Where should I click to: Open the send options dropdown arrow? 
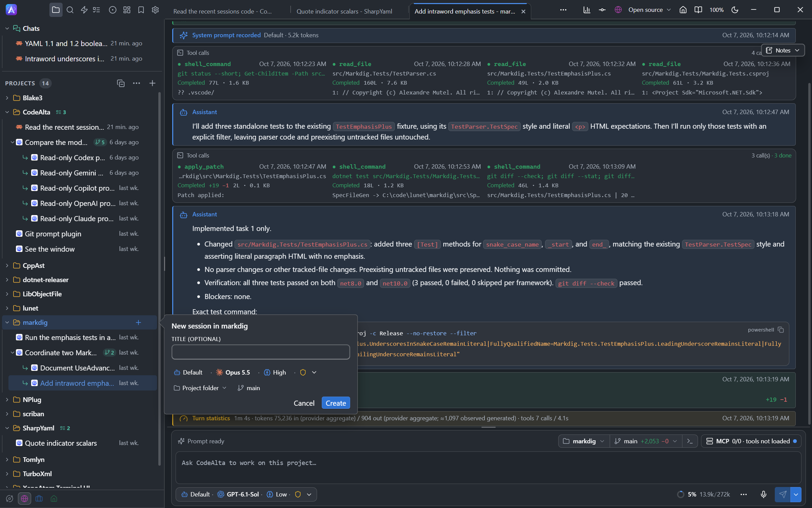coord(796,494)
